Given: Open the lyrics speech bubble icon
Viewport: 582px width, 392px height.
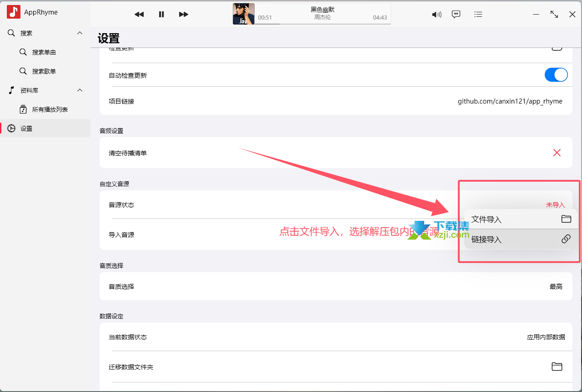Looking at the screenshot, I should pos(456,14).
